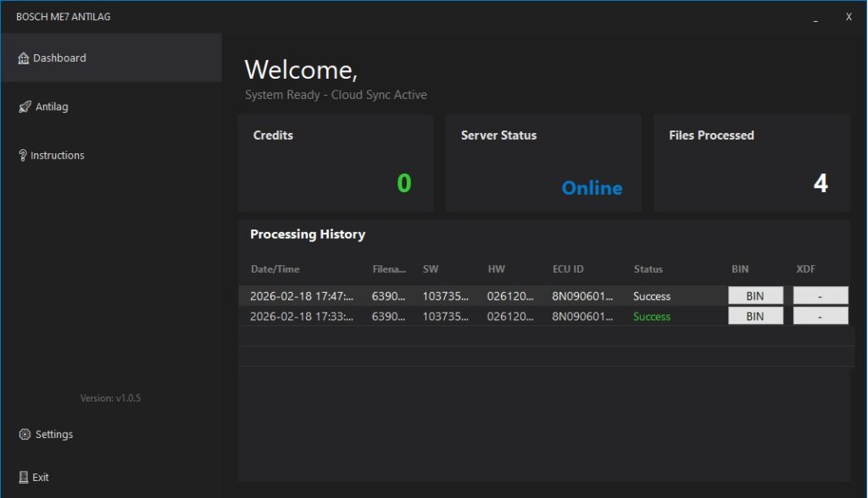Click the Antilag rocket icon

(25, 107)
